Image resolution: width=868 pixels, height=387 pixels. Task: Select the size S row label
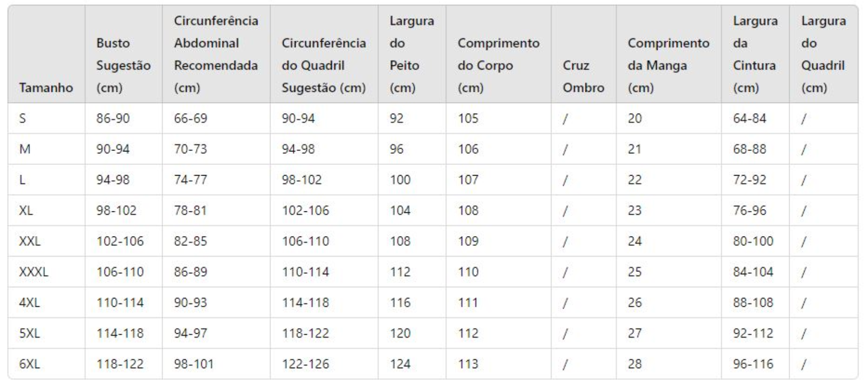22,119
